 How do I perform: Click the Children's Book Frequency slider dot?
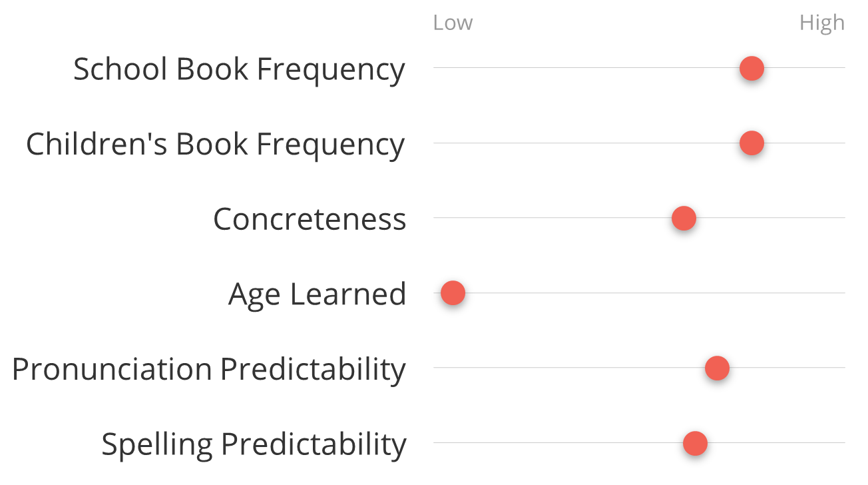click(x=752, y=143)
